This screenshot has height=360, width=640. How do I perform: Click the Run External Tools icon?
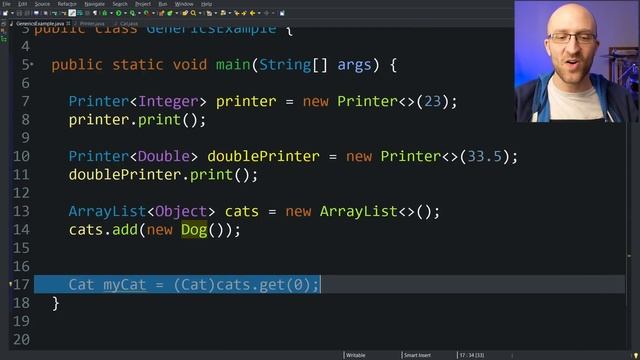pyautogui.click(x=146, y=13)
